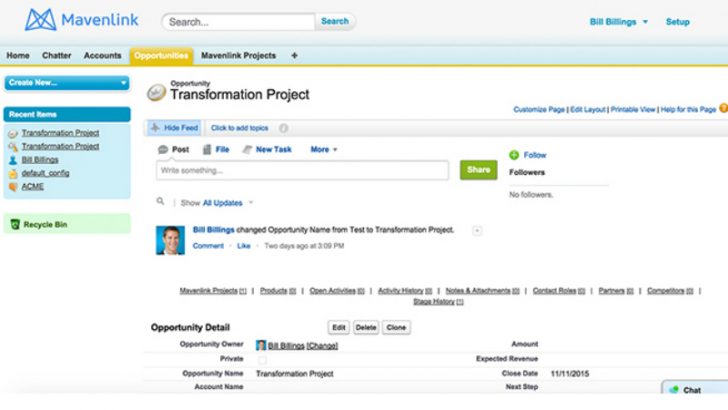Open the Setup link
The image size is (728, 410).
(678, 22)
